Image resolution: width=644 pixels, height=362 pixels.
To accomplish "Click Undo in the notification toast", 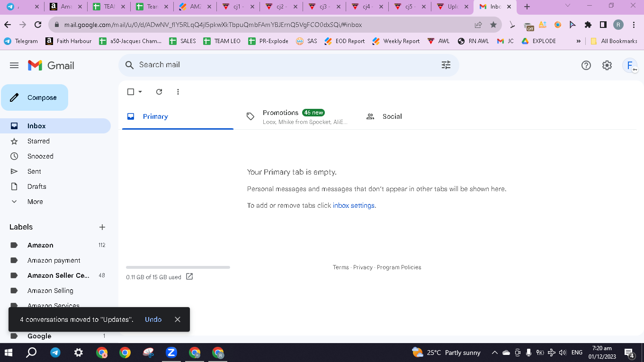I will [x=153, y=319].
